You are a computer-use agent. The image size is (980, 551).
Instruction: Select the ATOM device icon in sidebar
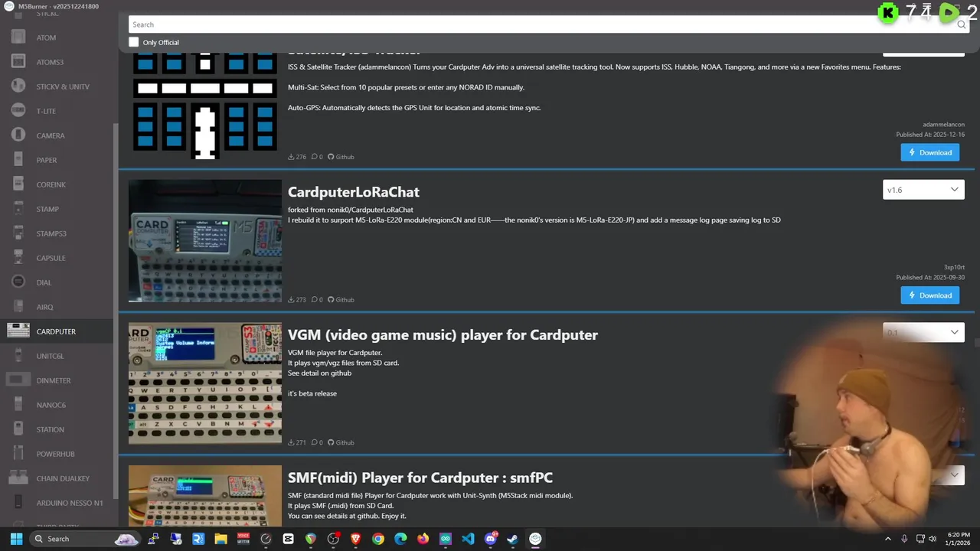tap(18, 37)
